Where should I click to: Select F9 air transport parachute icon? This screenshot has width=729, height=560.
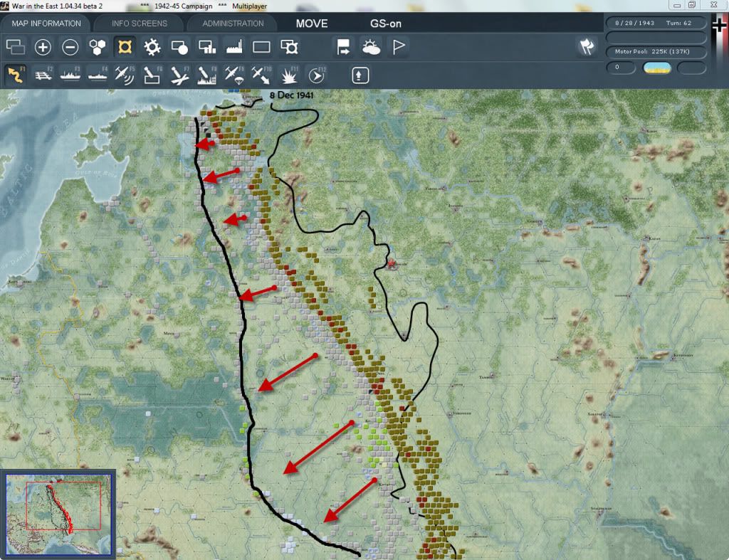click(234, 75)
